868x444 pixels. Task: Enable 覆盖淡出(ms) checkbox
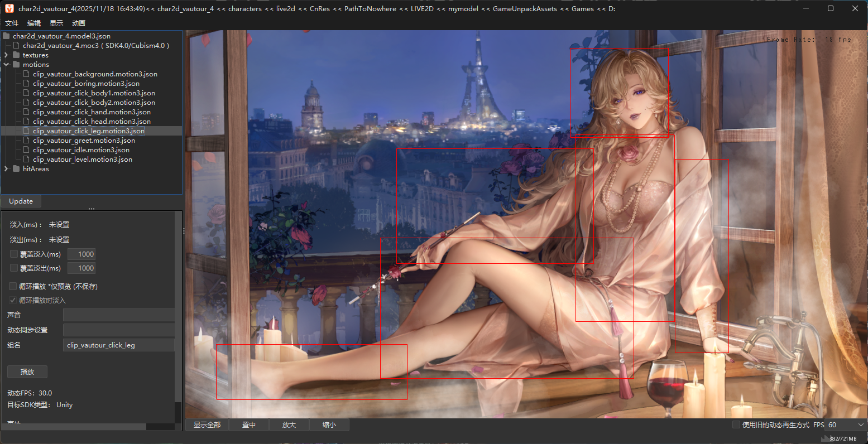(x=14, y=268)
